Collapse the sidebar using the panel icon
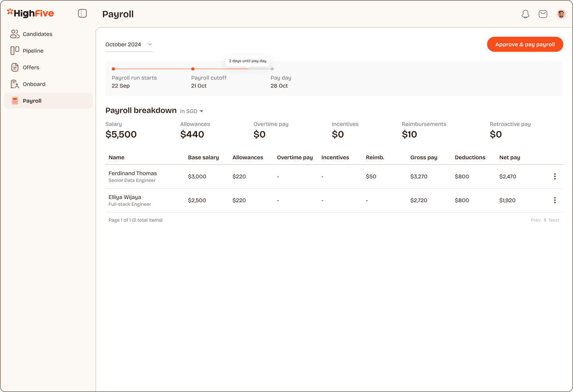This screenshot has height=392, width=573. pyautogui.click(x=82, y=13)
